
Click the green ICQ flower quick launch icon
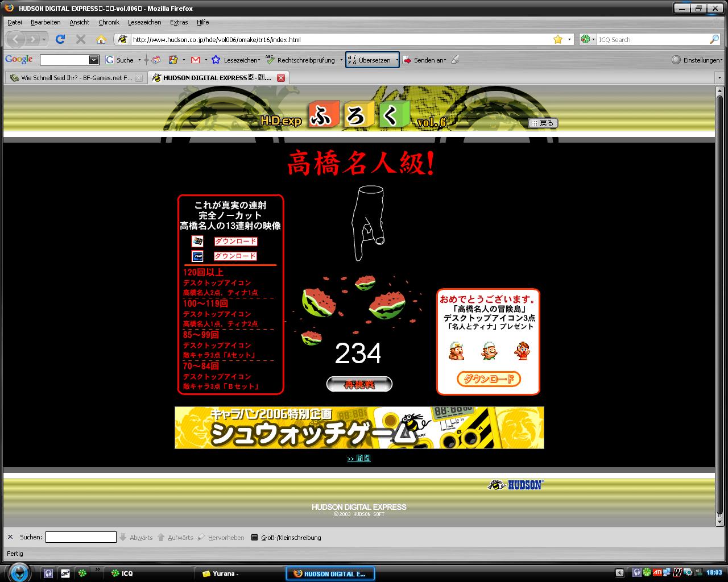pyautogui.click(x=83, y=573)
